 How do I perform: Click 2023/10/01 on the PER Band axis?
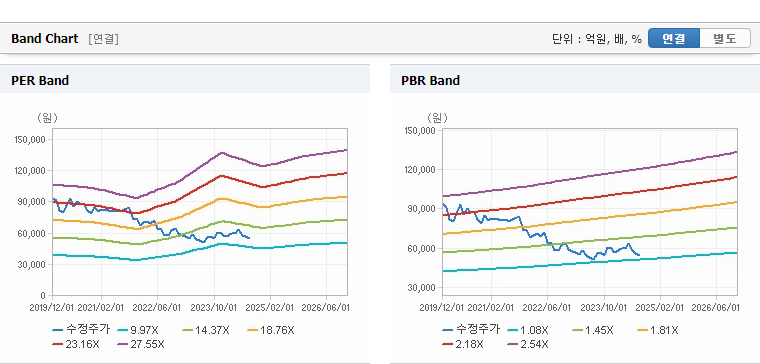(x=214, y=307)
